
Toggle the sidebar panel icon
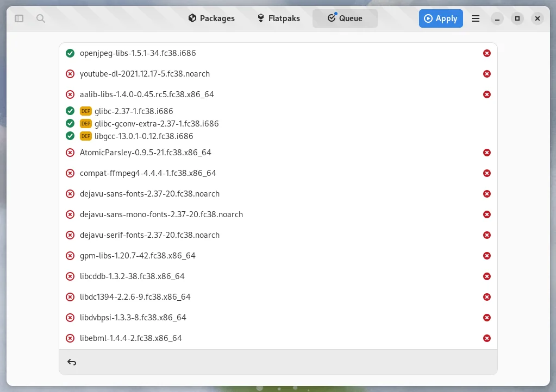tap(19, 18)
